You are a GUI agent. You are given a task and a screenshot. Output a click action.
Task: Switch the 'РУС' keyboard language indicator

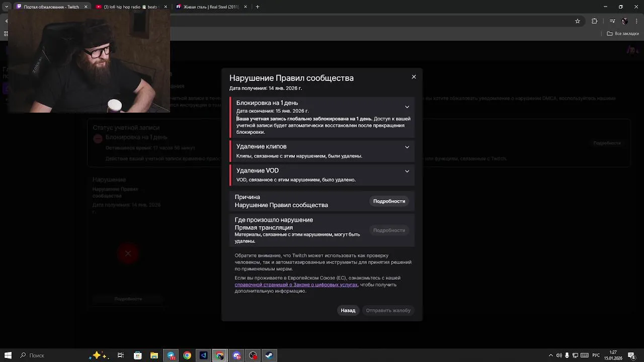tap(596, 355)
